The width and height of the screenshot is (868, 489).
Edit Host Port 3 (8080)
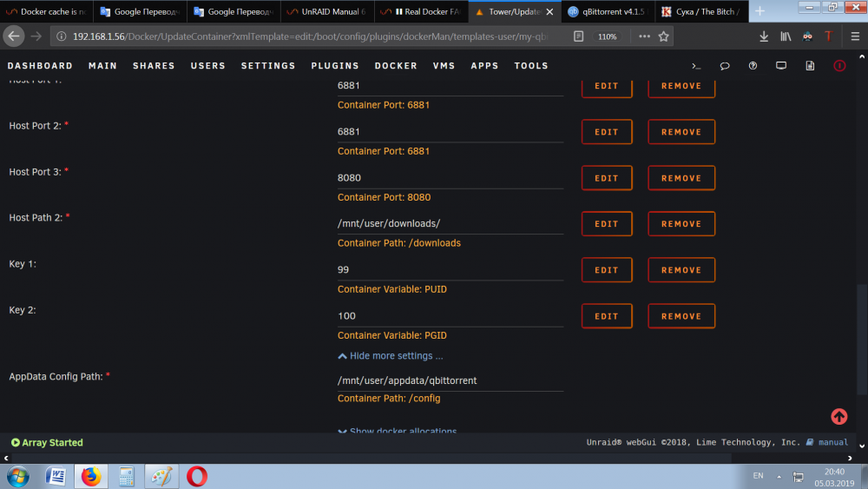(607, 178)
